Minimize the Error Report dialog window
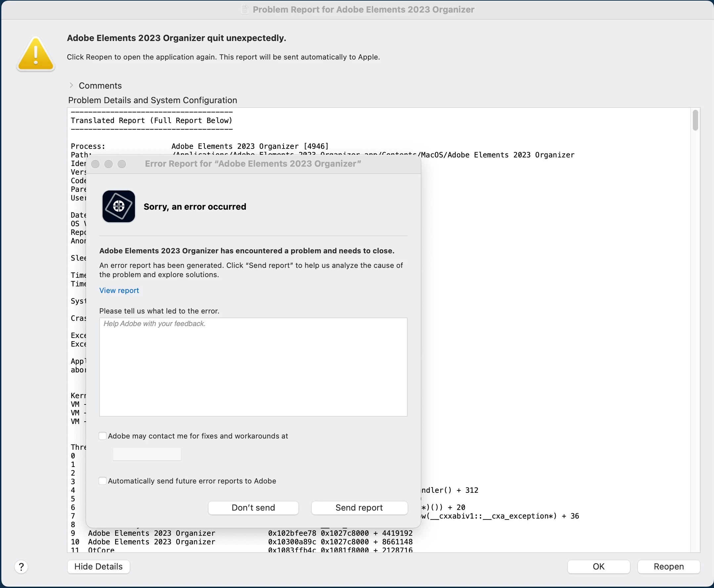 (x=109, y=164)
